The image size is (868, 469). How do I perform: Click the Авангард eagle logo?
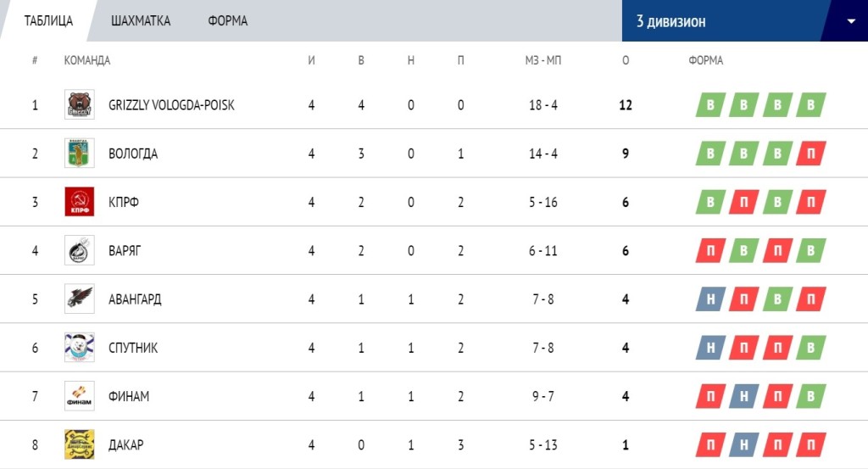(79, 299)
